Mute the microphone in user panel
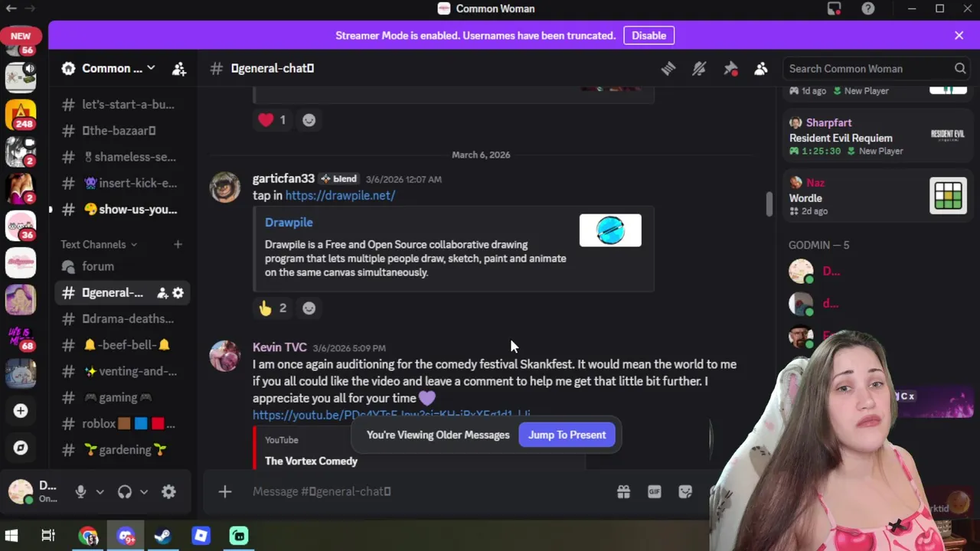 (80, 492)
